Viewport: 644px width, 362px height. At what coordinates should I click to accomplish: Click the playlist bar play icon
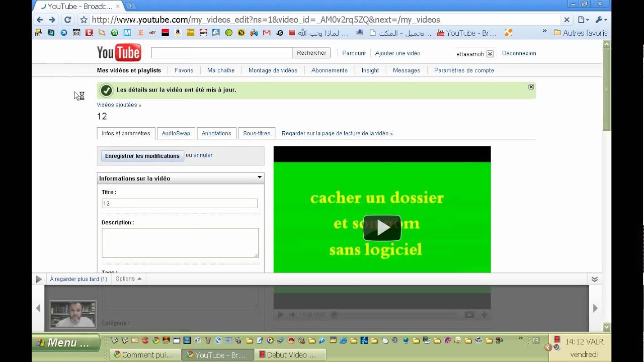[39, 279]
